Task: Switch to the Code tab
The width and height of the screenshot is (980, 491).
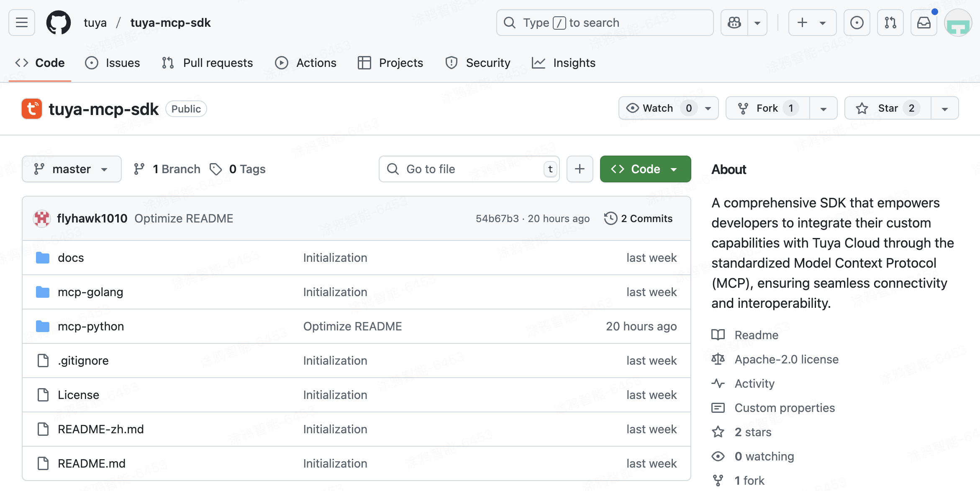Action: pos(40,63)
